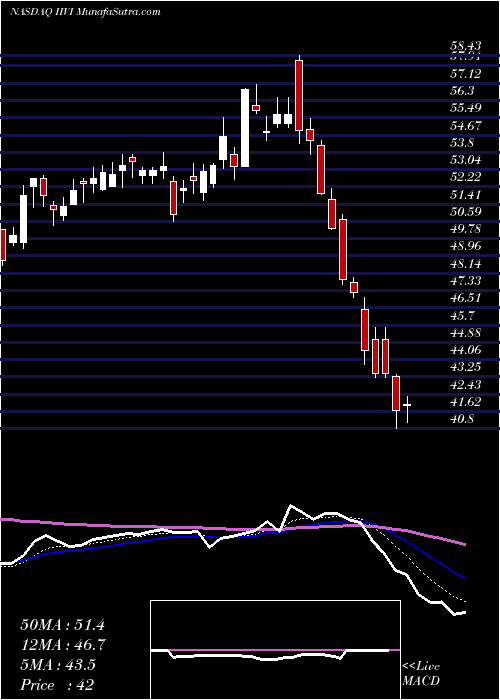Click the NASDAQ HVI MunafaSutra.com title text
This screenshot has width=500, height=700.
coord(85,12)
